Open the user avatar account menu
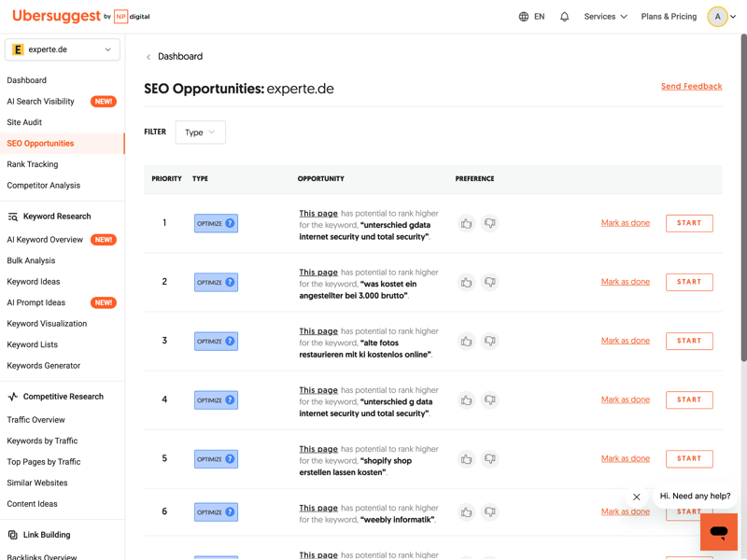 click(x=718, y=17)
